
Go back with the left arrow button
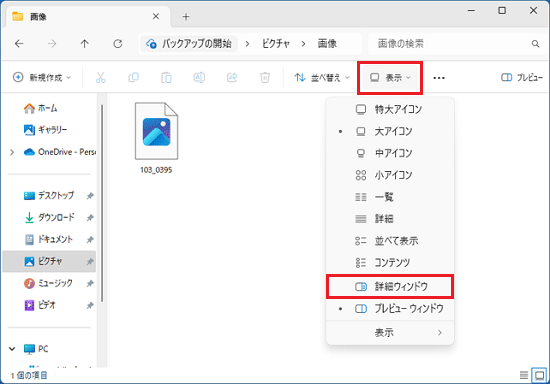[19, 44]
